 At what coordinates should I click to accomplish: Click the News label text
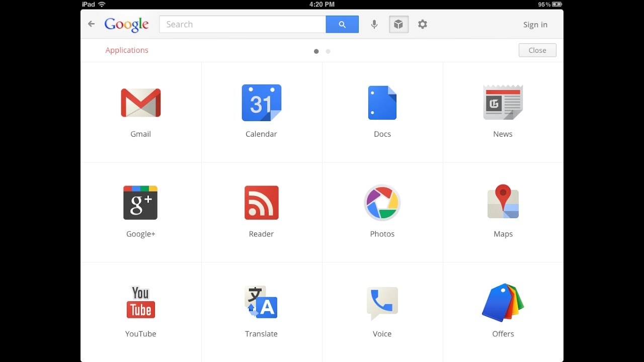click(x=503, y=134)
